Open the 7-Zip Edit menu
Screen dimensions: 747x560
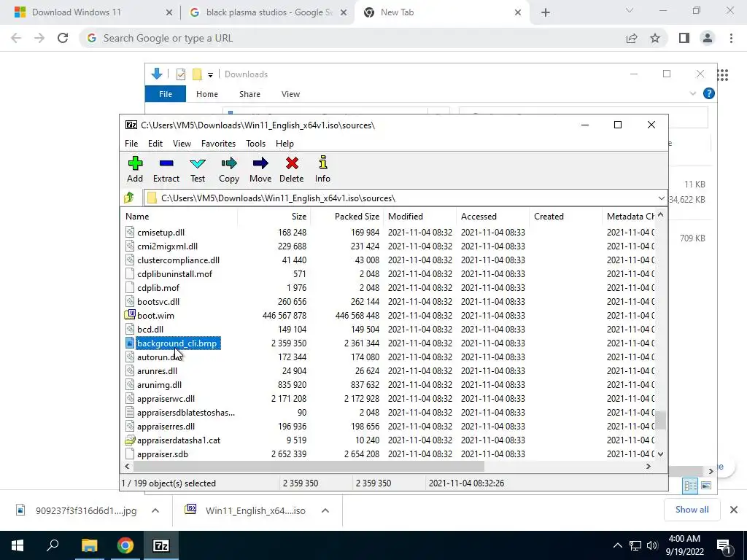[155, 144]
